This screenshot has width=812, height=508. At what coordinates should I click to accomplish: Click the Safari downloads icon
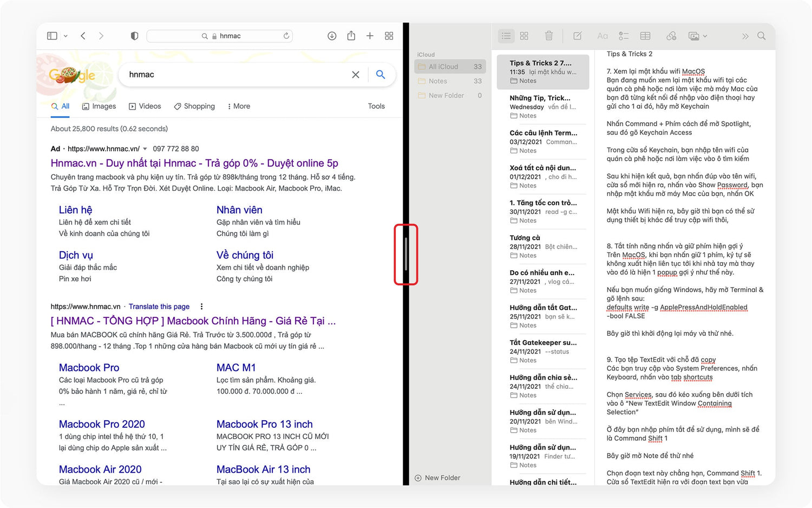pos(332,36)
